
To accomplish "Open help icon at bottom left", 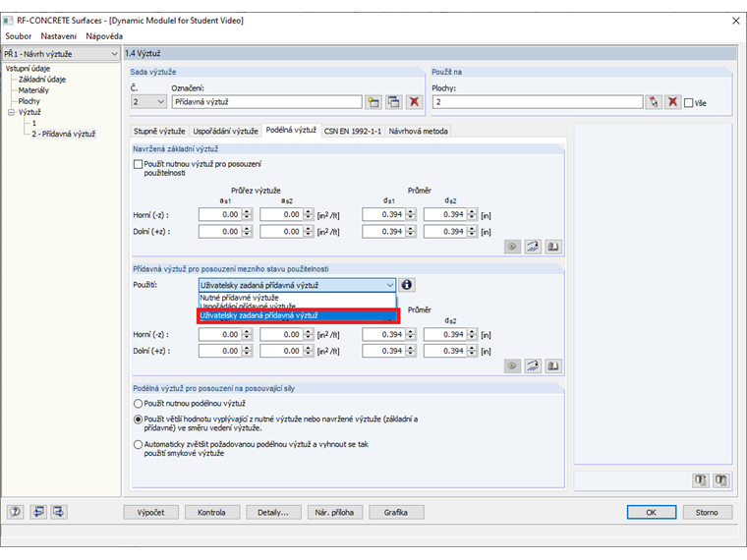I will [16, 512].
